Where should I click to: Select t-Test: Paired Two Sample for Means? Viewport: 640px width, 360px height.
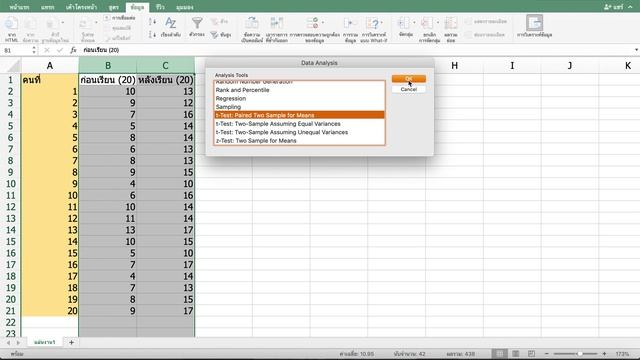pyautogui.click(x=299, y=115)
